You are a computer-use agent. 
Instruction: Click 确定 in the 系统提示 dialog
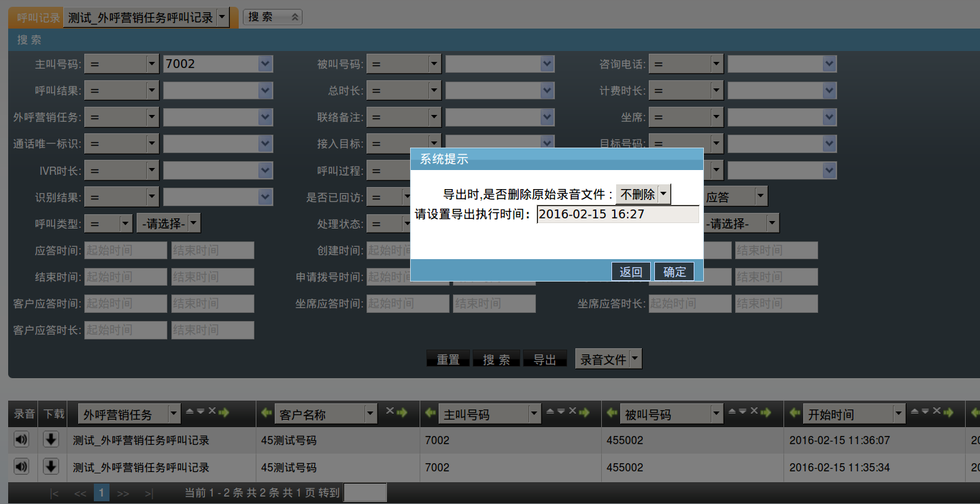[x=674, y=271]
